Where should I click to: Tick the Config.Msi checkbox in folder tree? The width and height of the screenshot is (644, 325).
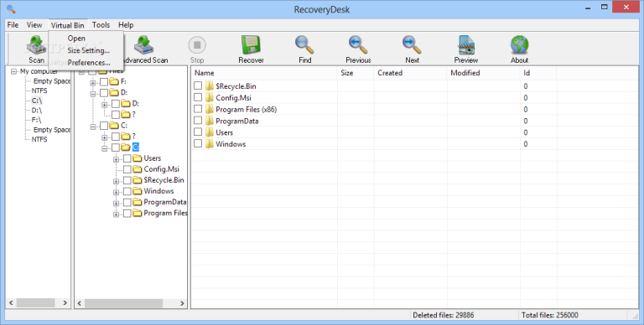pos(127,169)
